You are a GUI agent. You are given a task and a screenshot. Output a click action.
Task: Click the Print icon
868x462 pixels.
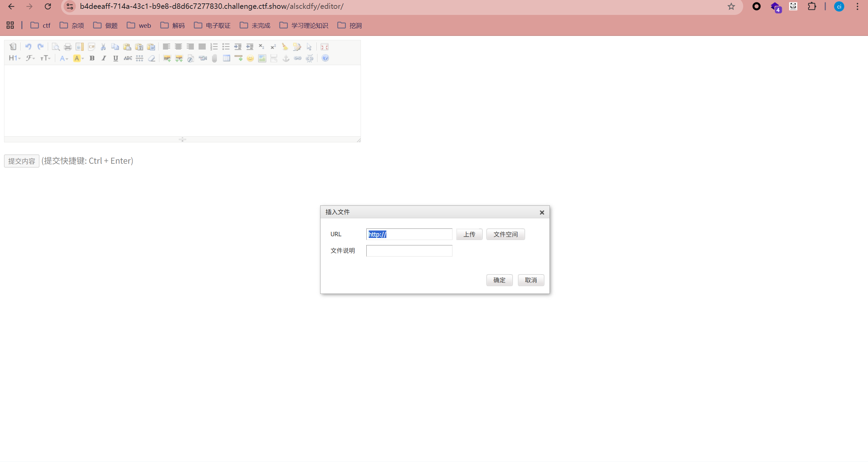pyautogui.click(x=67, y=47)
